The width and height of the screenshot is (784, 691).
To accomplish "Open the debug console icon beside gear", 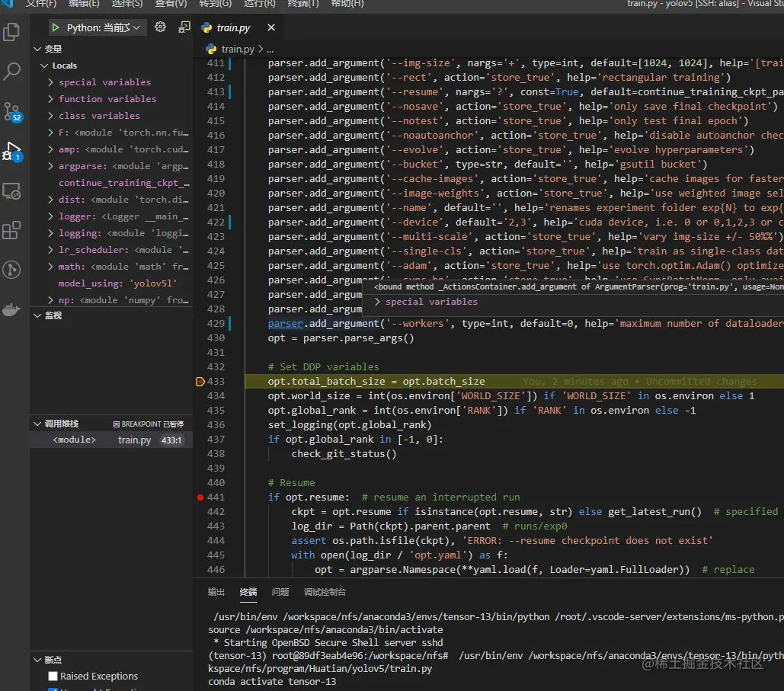I will (x=184, y=27).
